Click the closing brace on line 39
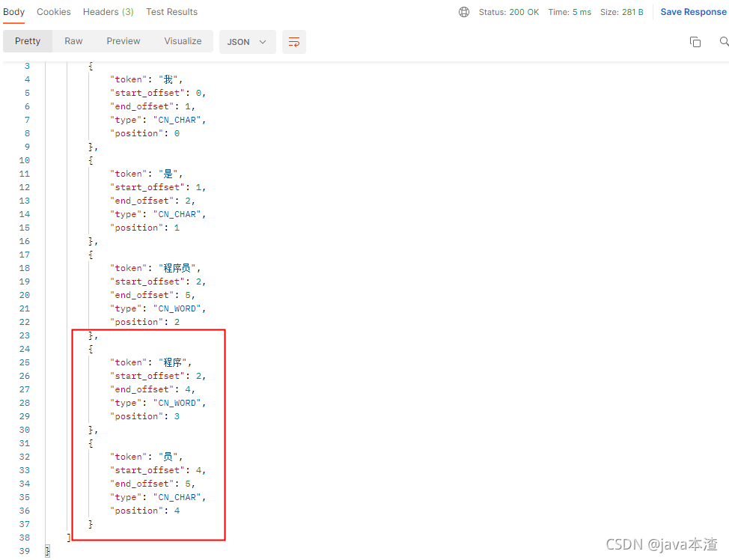729x560 pixels. pyautogui.click(x=47, y=552)
